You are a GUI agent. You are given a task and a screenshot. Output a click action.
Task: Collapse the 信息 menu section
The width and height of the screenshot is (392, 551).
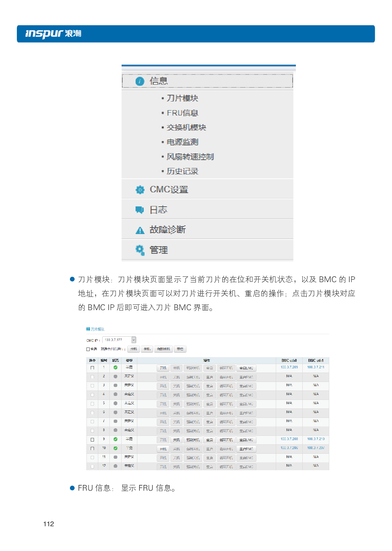[x=158, y=81]
